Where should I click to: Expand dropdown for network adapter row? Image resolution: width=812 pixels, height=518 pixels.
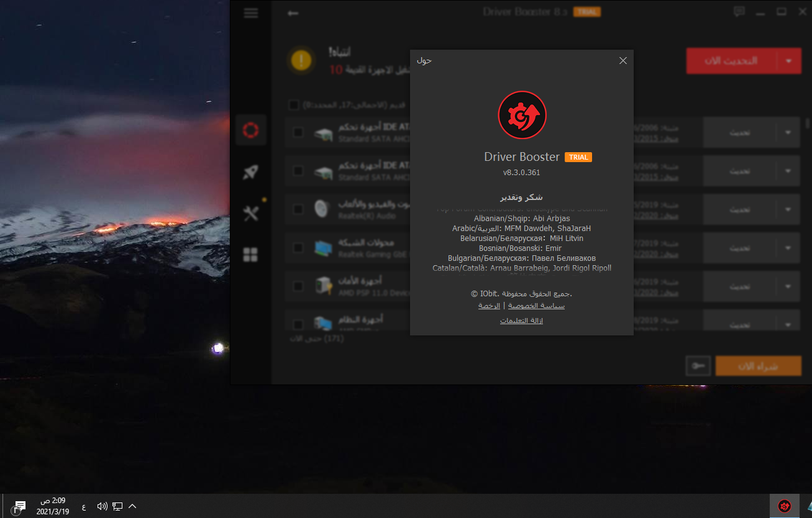(x=788, y=248)
